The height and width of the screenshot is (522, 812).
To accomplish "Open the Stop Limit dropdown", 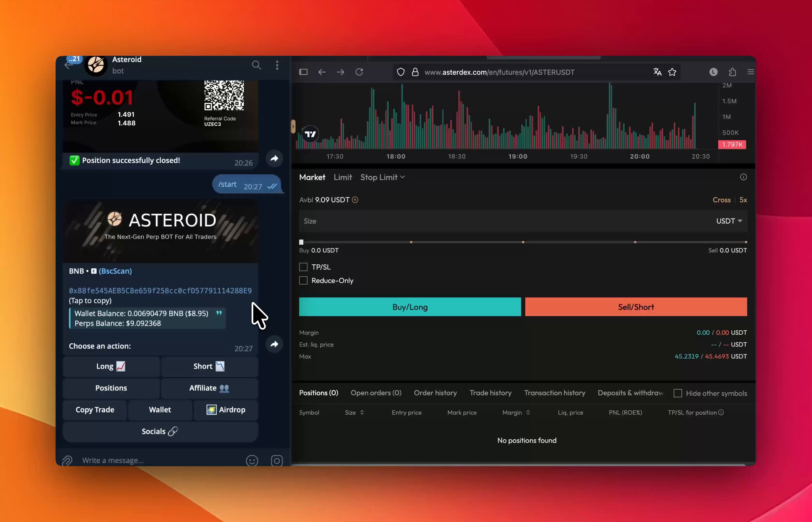I will pyautogui.click(x=382, y=177).
